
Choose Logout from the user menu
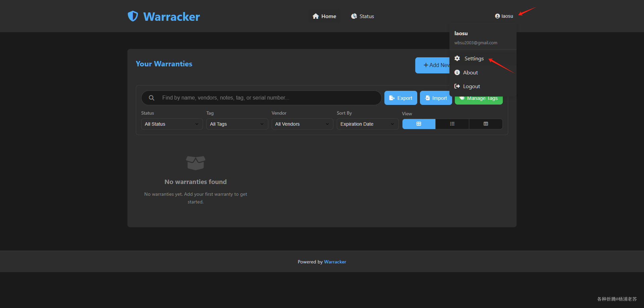[483, 86]
